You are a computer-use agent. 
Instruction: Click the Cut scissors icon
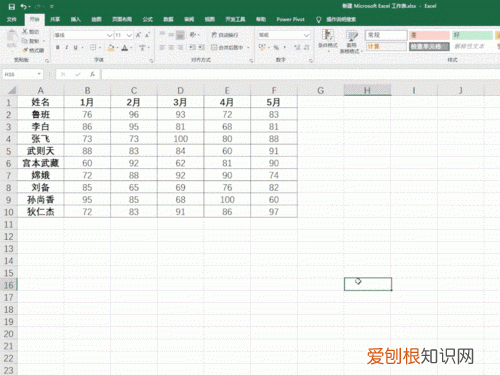pos(25,32)
